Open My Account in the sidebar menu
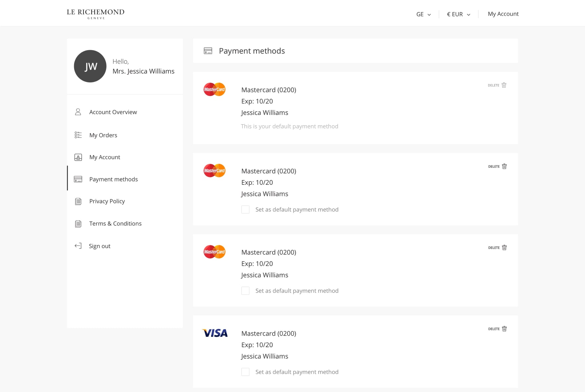 click(x=105, y=157)
